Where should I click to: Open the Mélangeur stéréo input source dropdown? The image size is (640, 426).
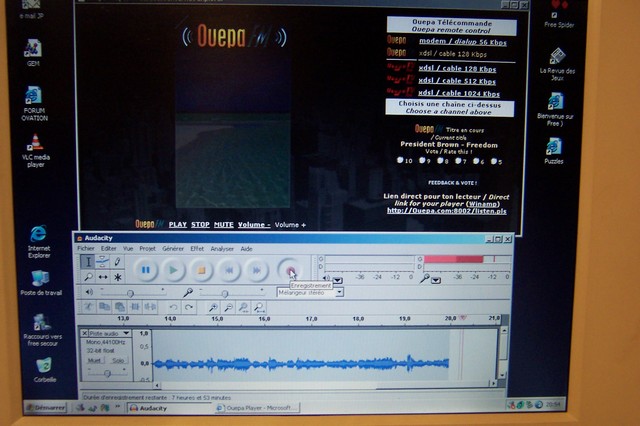coord(339,292)
